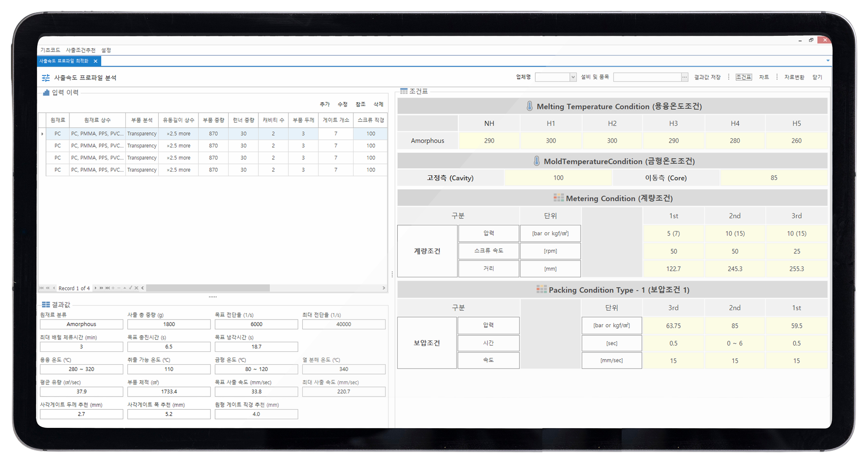The height and width of the screenshot is (463, 868).
Task: Switch to 차트 view
Action: pyautogui.click(x=764, y=77)
